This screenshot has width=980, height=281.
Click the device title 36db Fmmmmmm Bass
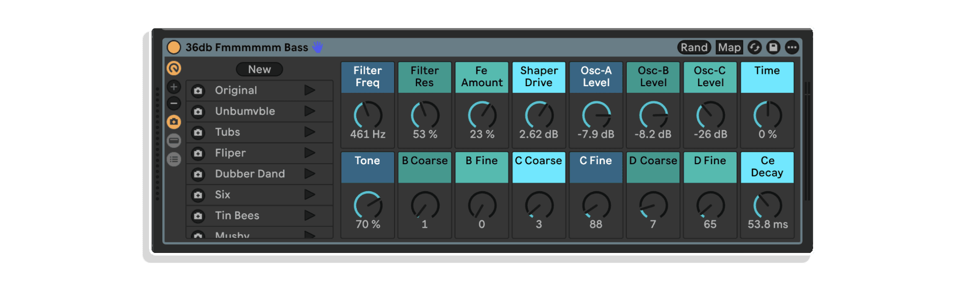point(247,47)
